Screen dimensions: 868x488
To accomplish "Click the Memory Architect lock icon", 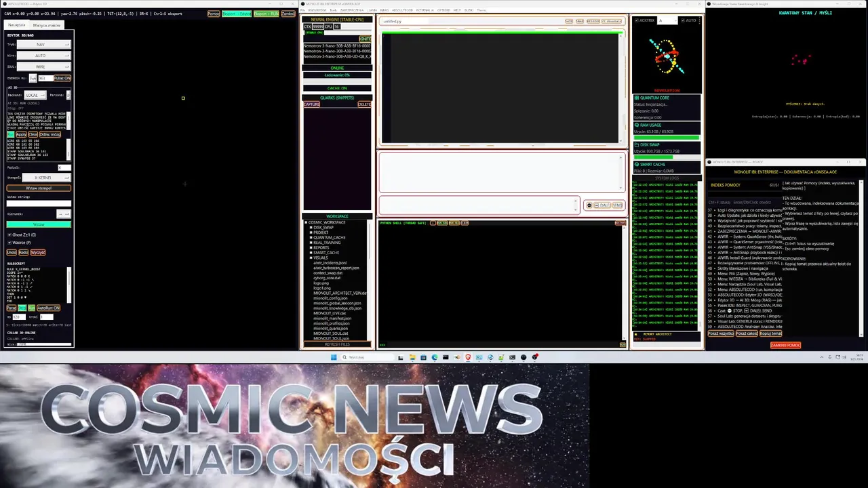I will [636, 334].
